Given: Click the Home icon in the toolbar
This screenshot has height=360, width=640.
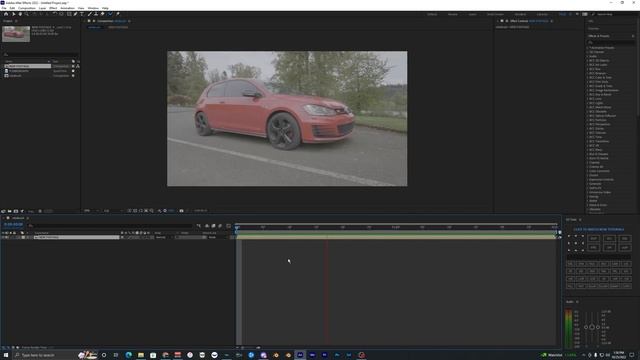Looking at the screenshot, I should click(x=6, y=14).
